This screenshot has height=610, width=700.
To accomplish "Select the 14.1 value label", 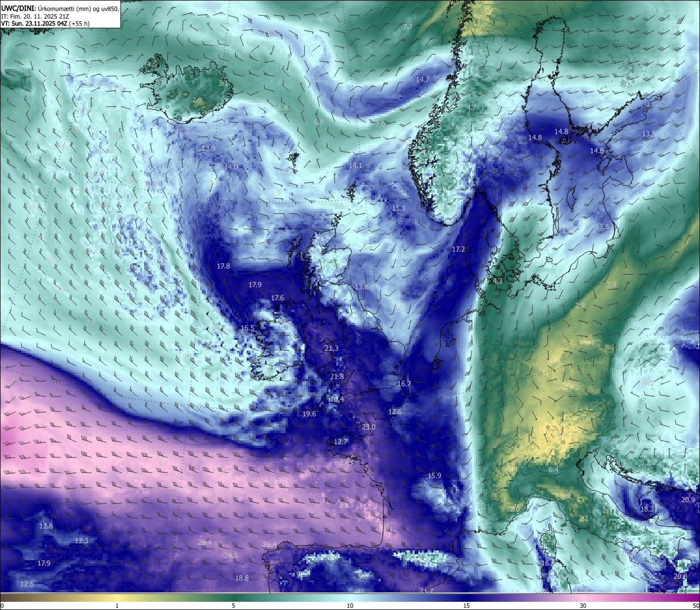I will pos(355,166).
